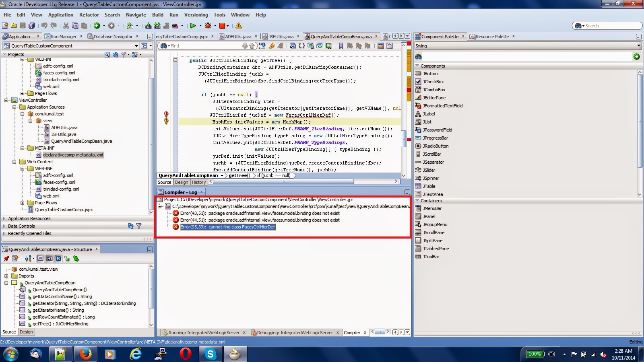This screenshot has width=644, height=362.
Task: Open the QuerytTableCustomComponent application dropdown
Action: click(136, 45)
